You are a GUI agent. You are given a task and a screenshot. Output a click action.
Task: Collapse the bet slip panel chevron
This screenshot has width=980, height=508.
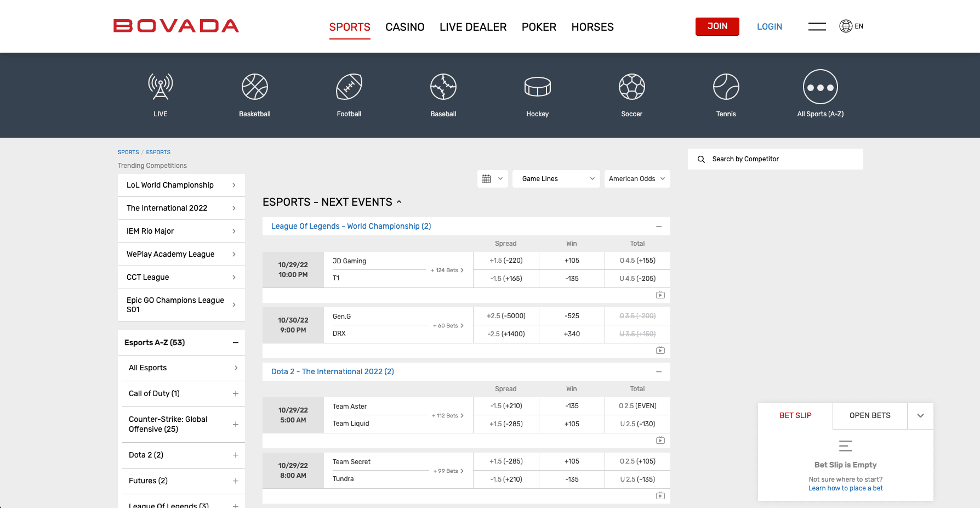tap(921, 416)
